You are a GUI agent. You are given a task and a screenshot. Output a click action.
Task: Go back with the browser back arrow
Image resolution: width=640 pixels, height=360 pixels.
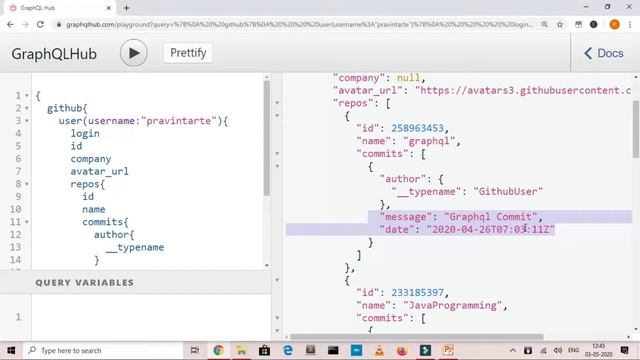tap(10, 24)
